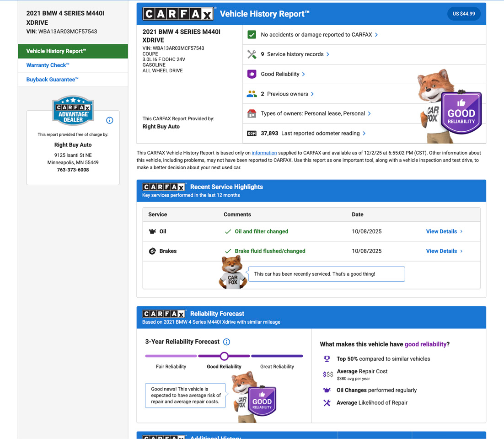Click the house types of owners icon
The height and width of the screenshot is (439, 504).
pos(252,114)
